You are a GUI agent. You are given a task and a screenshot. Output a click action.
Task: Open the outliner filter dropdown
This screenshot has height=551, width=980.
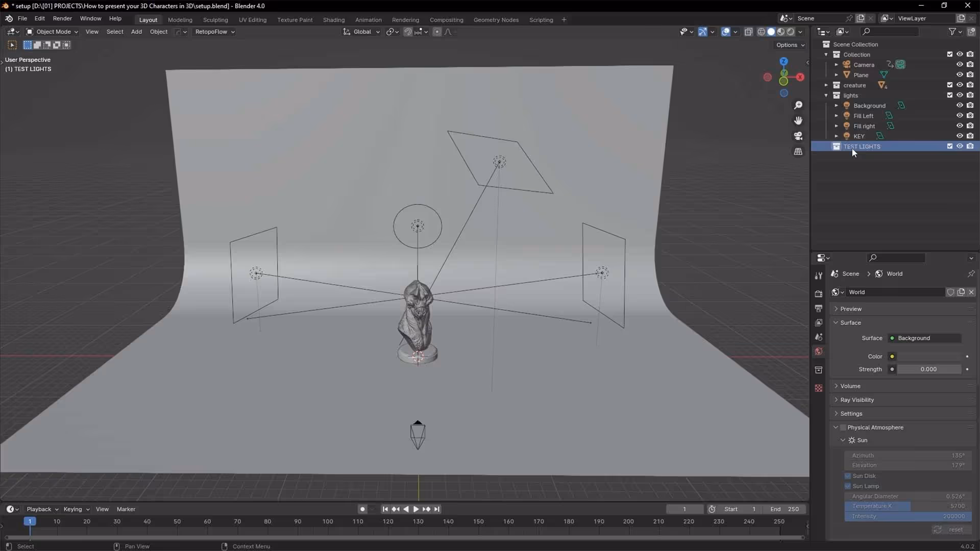pyautogui.click(x=955, y=32)
